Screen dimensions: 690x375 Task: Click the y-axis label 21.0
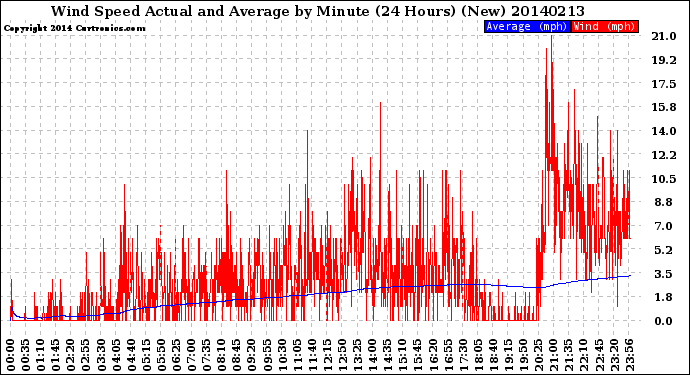point(664,36)
